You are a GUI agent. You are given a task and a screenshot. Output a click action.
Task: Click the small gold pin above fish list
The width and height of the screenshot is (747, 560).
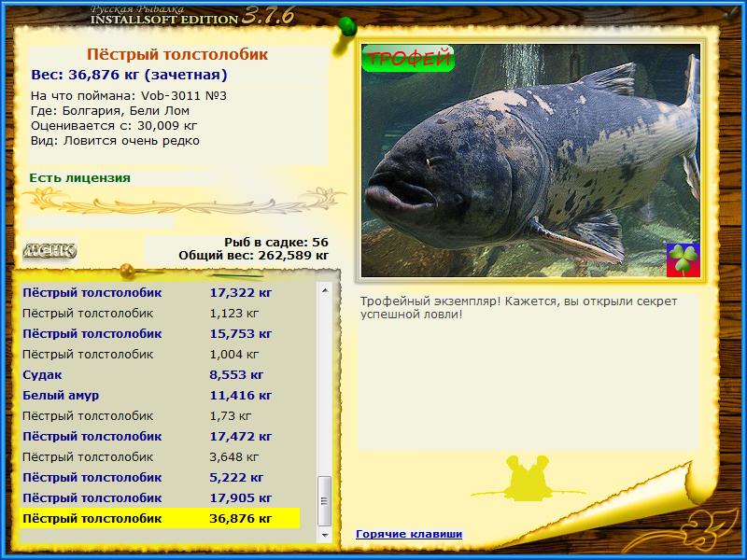point(128,271)
